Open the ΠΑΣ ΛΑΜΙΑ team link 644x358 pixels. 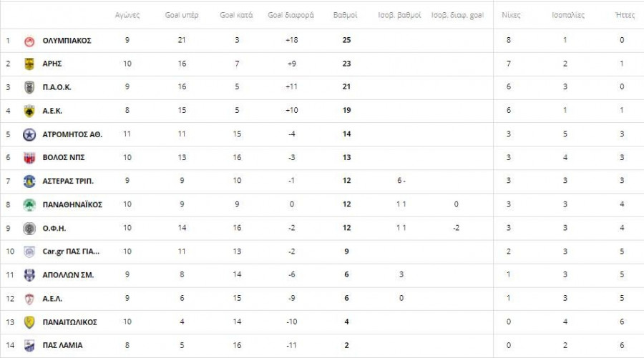click(x=62, y=345)
